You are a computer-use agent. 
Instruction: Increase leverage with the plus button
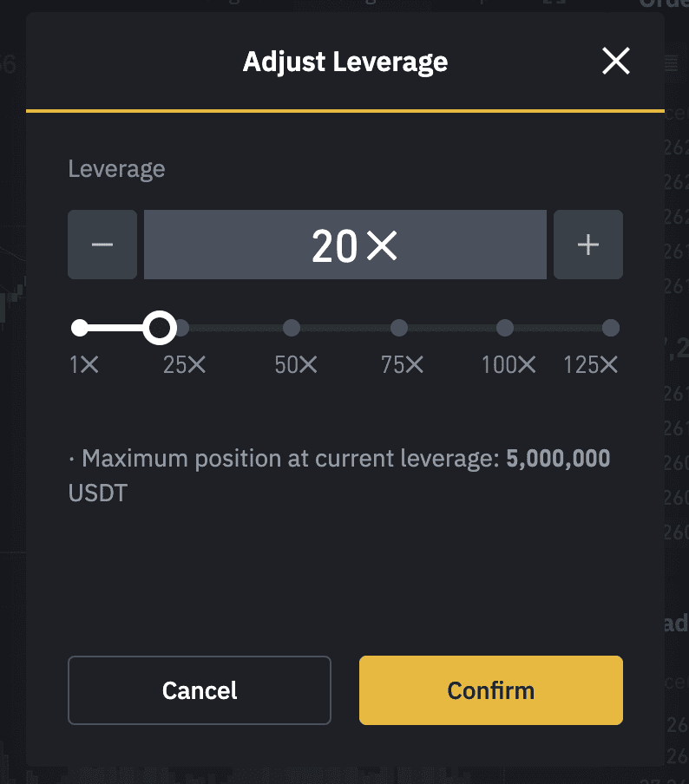click(x=588, y=245)
